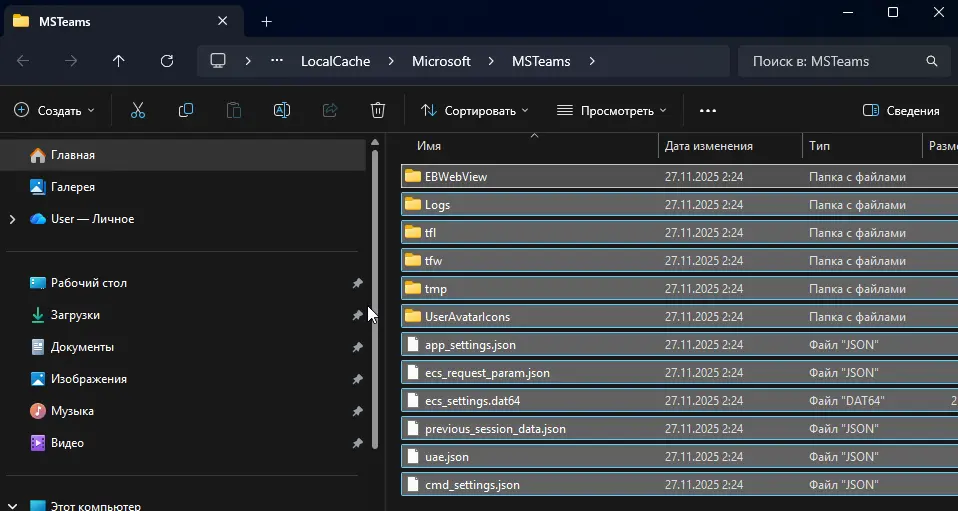This screenshot has height=511, width=958.
Task: Sort by Дата изменения column header
Action: 708,146
